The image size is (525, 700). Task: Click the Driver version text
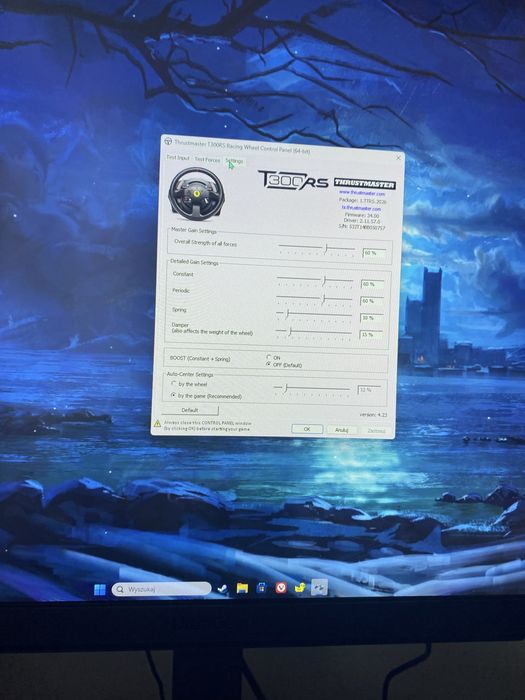[362, 221]
